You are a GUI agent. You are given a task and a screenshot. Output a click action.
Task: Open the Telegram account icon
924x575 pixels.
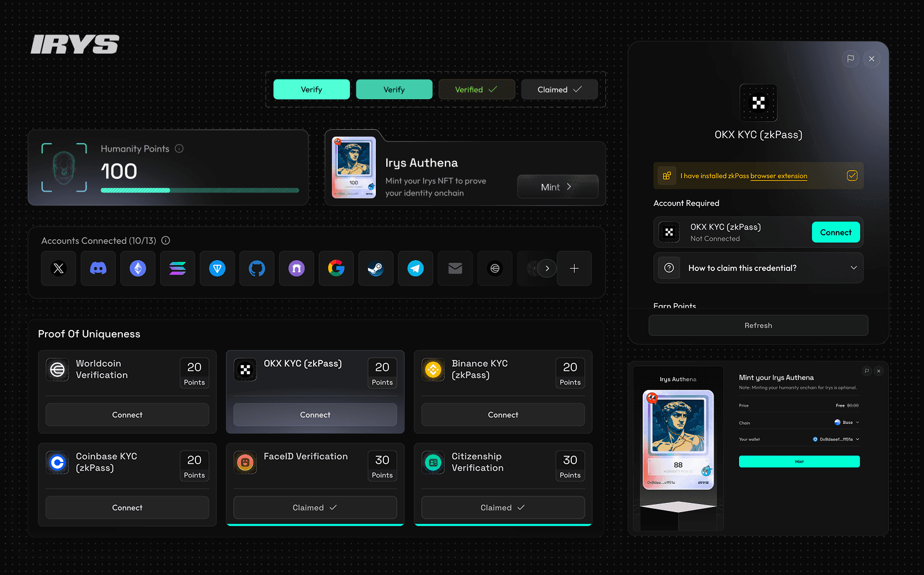point(416,268)
